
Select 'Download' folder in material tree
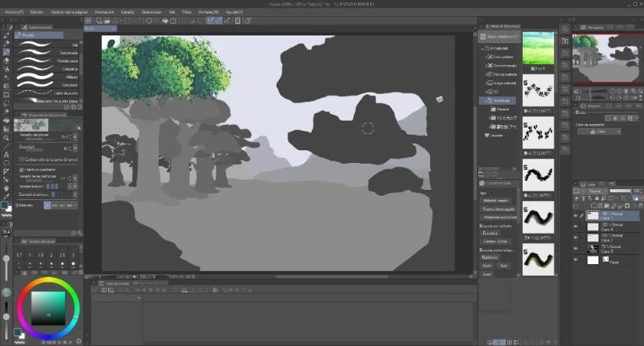click(x=497, y=100)
